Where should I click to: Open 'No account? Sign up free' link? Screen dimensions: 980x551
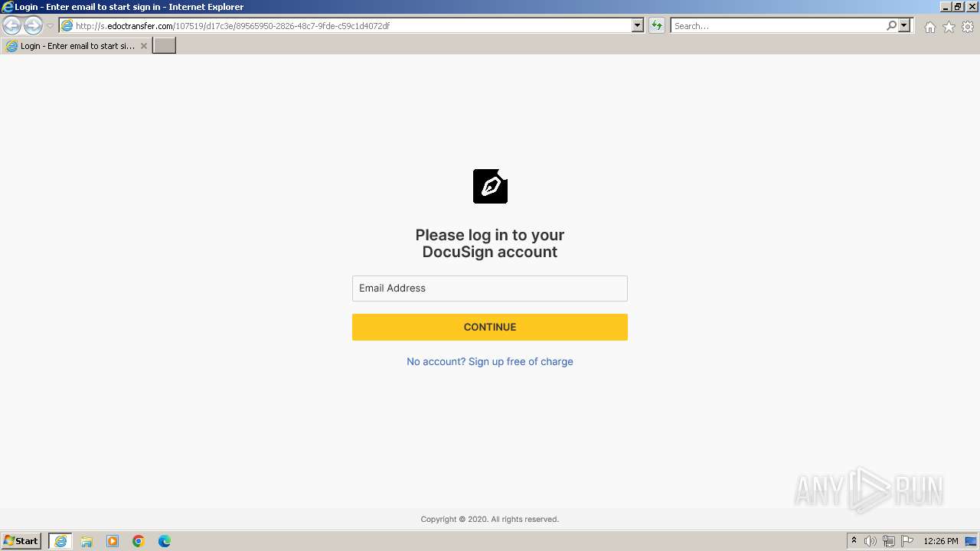click(x=490, y=362)
